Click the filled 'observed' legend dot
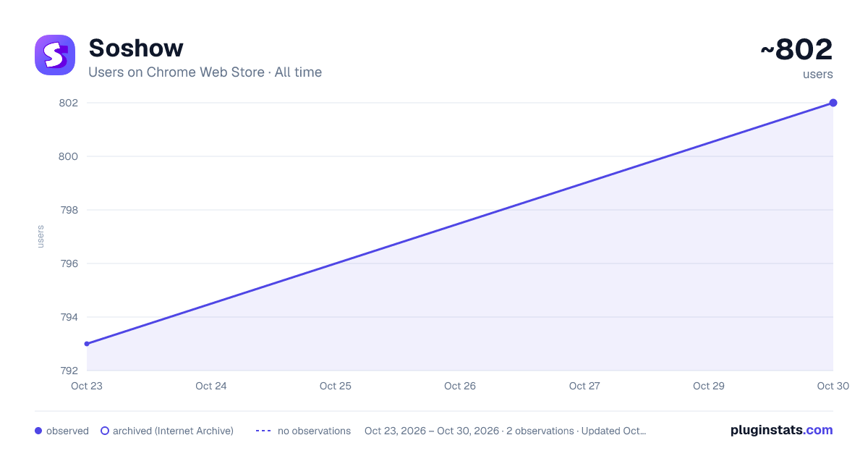This screenshot has width=868, height=456. 38,431
